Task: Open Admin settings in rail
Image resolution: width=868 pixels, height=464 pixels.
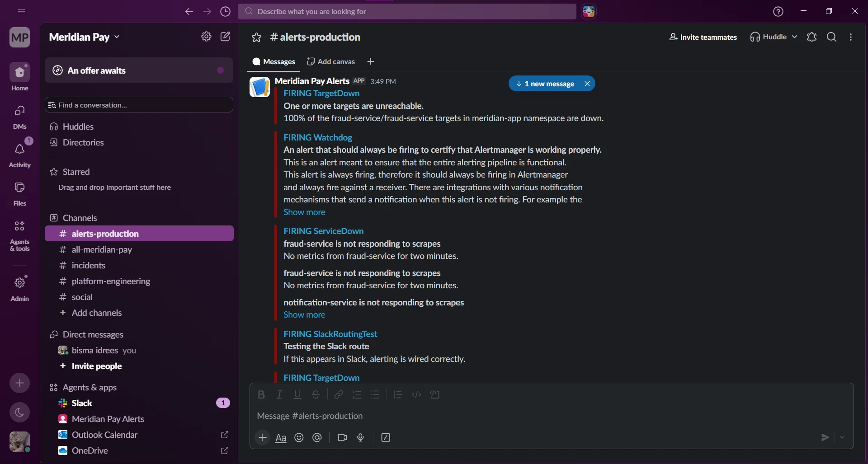Action: [20, 288]
